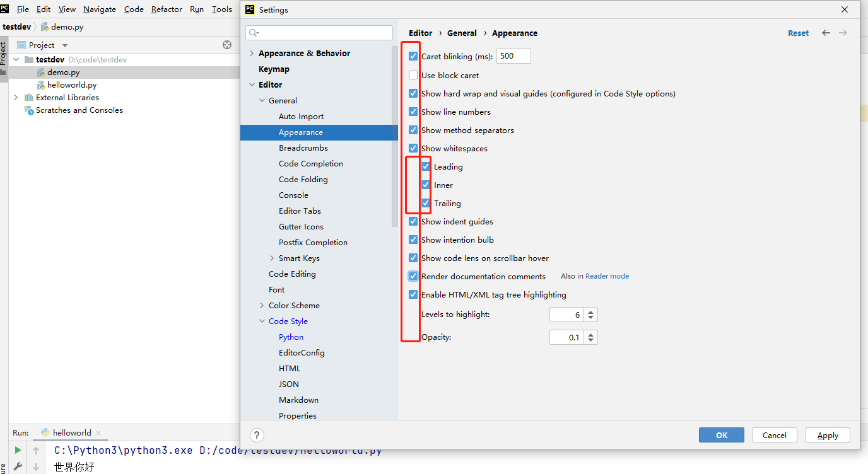Expand Appearance & Behavior settings section
This screenshot has width=868, height=474.
(252, 54)
